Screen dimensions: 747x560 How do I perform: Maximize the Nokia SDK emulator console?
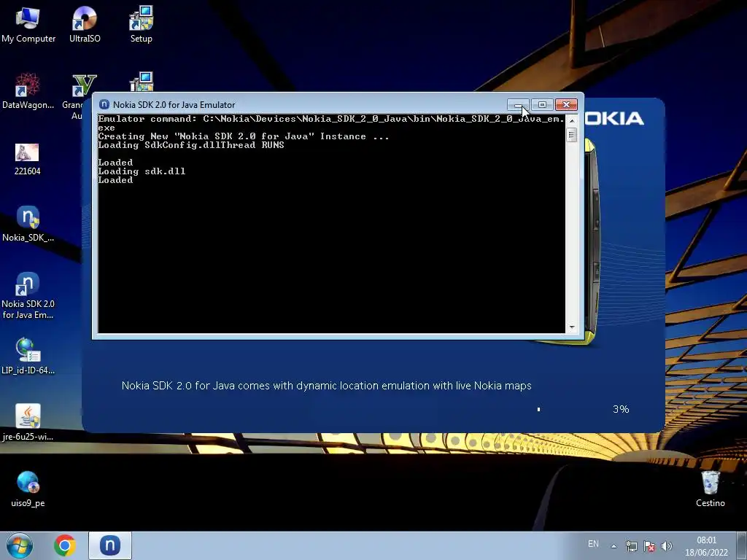(542, 105)
